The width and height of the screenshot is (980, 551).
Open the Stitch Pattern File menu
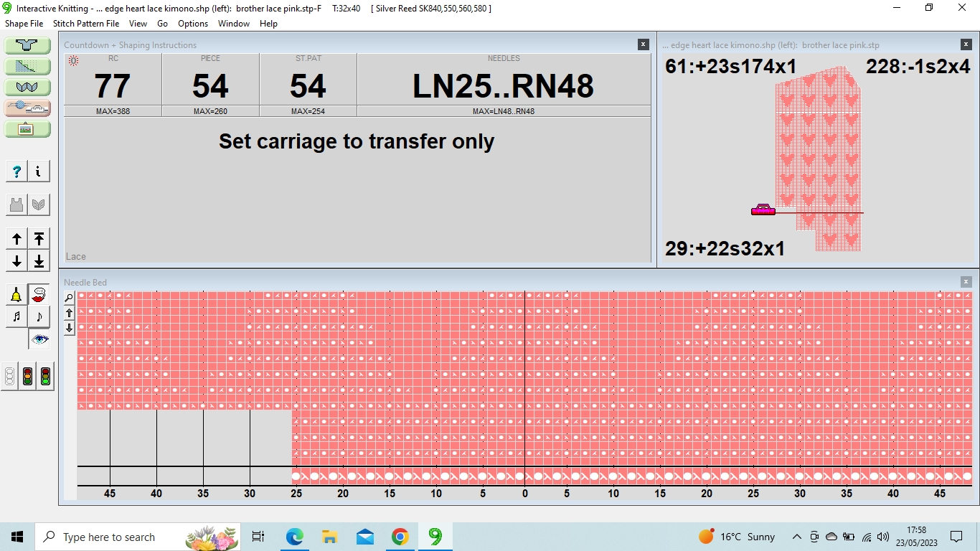tap(86, 24)
